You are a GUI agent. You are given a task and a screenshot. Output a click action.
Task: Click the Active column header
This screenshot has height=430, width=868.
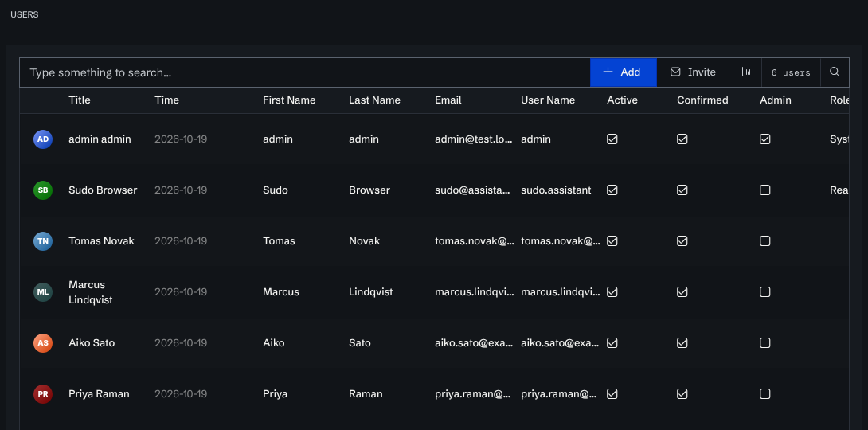(622, 100)
